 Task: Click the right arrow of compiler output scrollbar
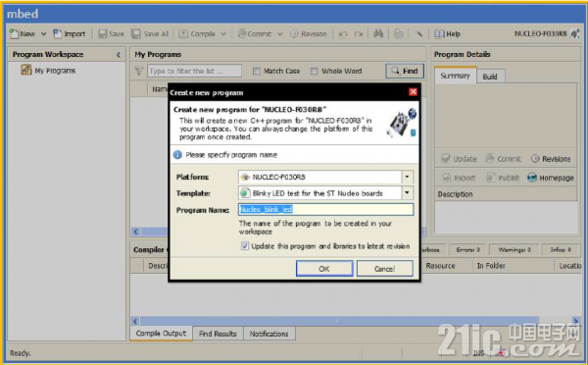coord(576,321)
